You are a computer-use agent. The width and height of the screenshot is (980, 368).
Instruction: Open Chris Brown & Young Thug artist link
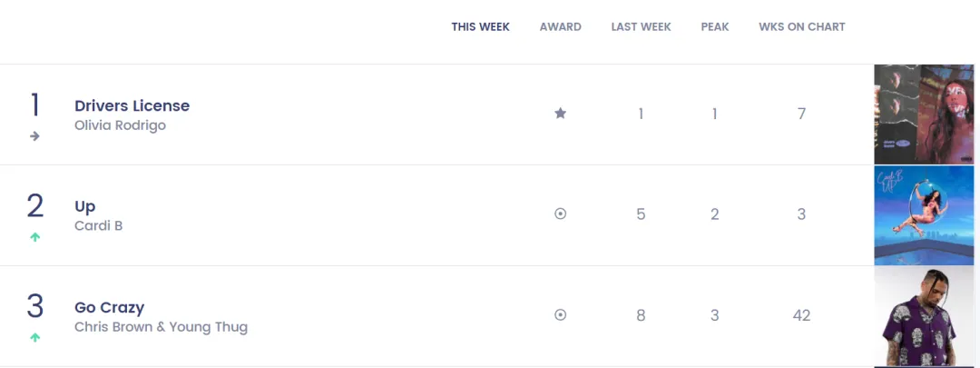pos(162,327)
